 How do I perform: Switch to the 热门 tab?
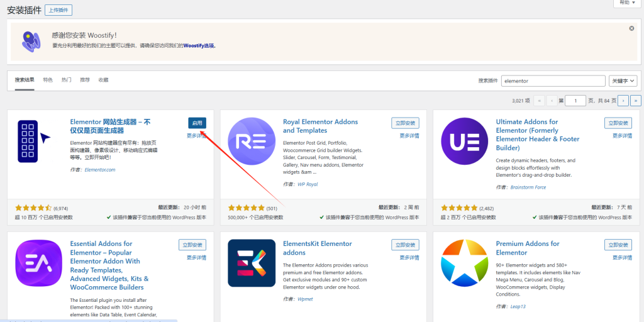click(x=66, y=80)
